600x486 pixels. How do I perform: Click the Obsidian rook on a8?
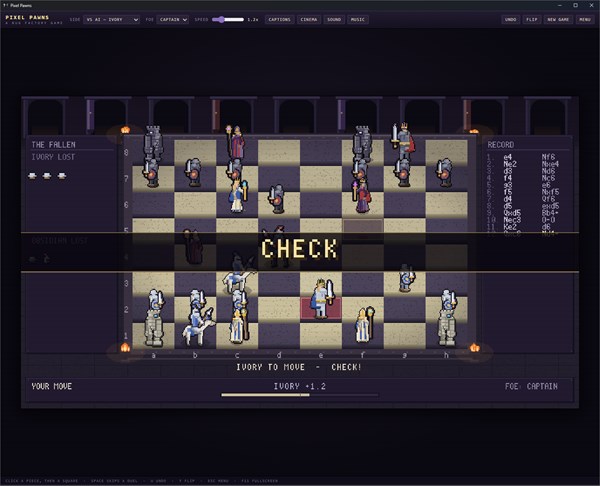click(x=153, y=144)
